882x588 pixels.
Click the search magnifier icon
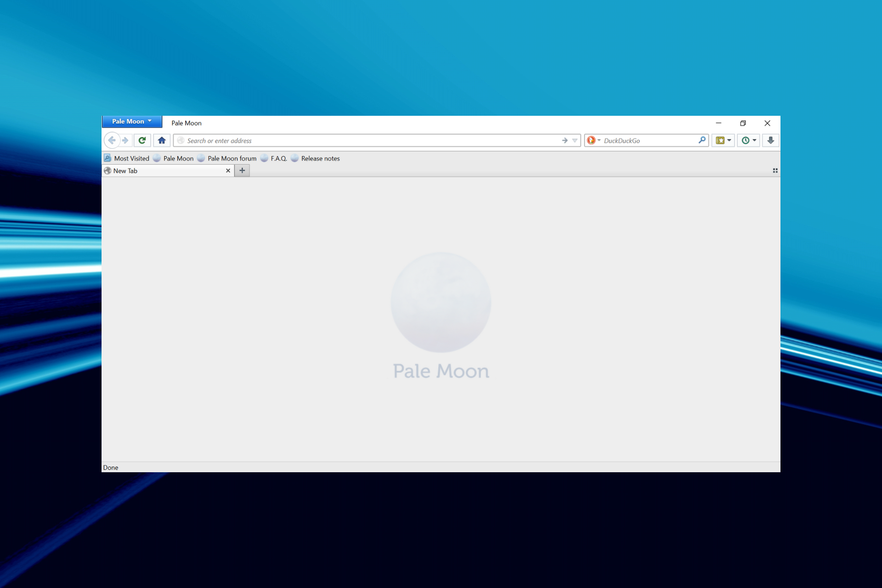[702, 140]
